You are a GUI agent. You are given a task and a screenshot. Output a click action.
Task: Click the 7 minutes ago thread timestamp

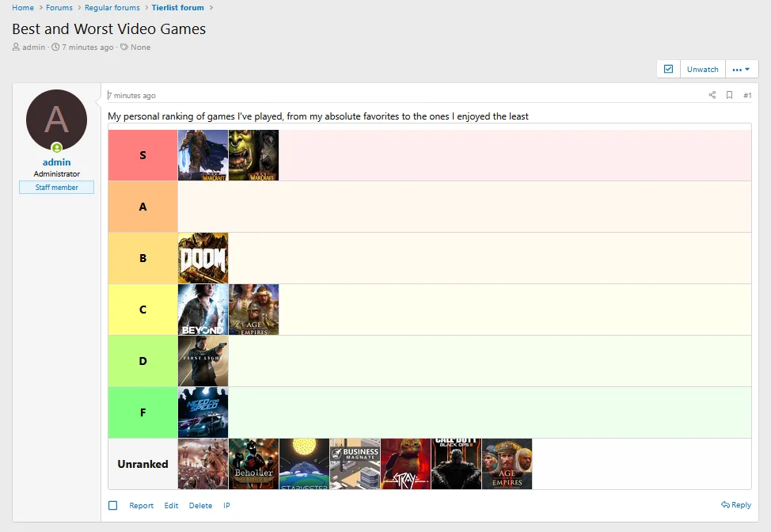(x=88, y=47)
